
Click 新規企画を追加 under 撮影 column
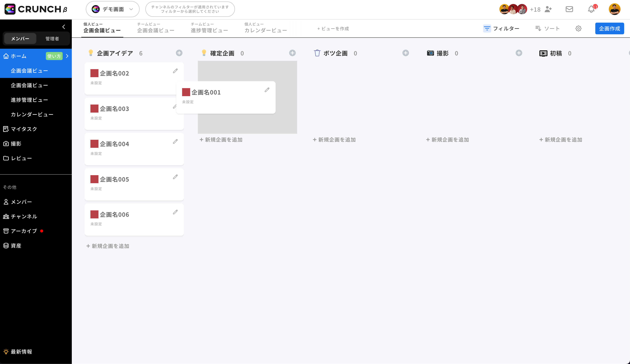click(x=447, y=140)
